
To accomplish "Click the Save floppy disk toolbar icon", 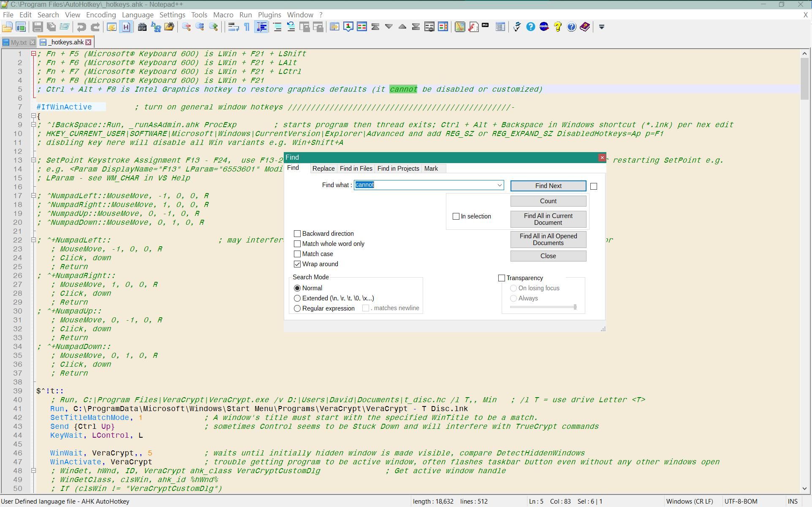I will pos(38,27).
